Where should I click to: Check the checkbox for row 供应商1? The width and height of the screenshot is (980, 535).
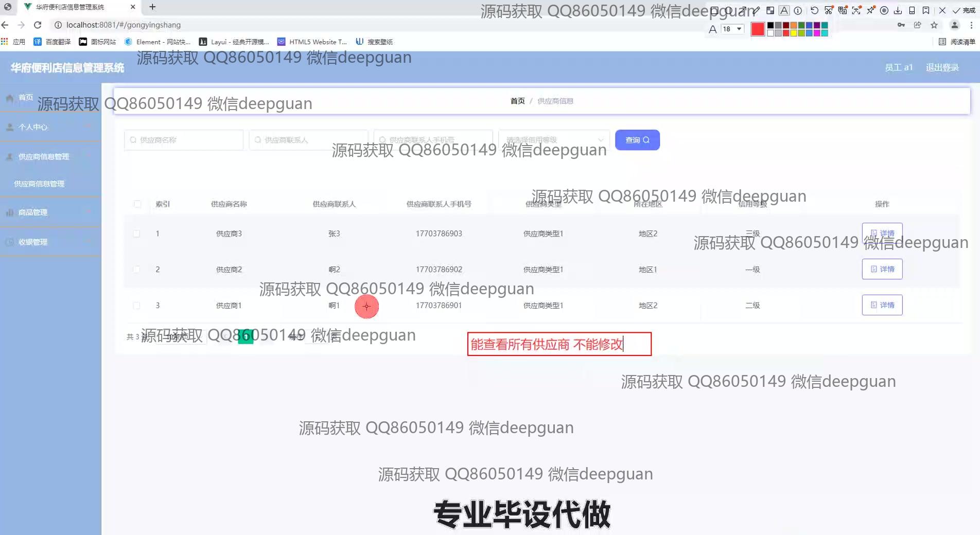coord(136,306)
